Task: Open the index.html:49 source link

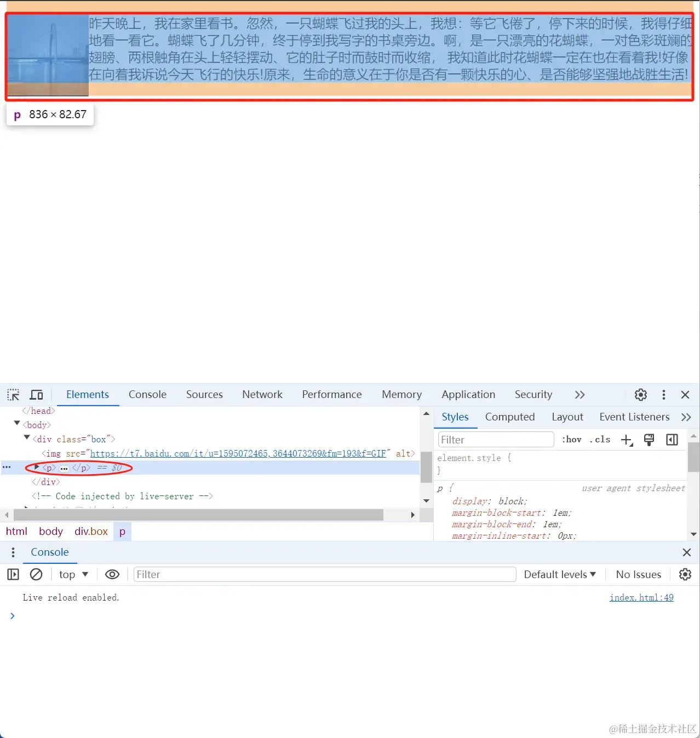Action: [x=641, y=597]
